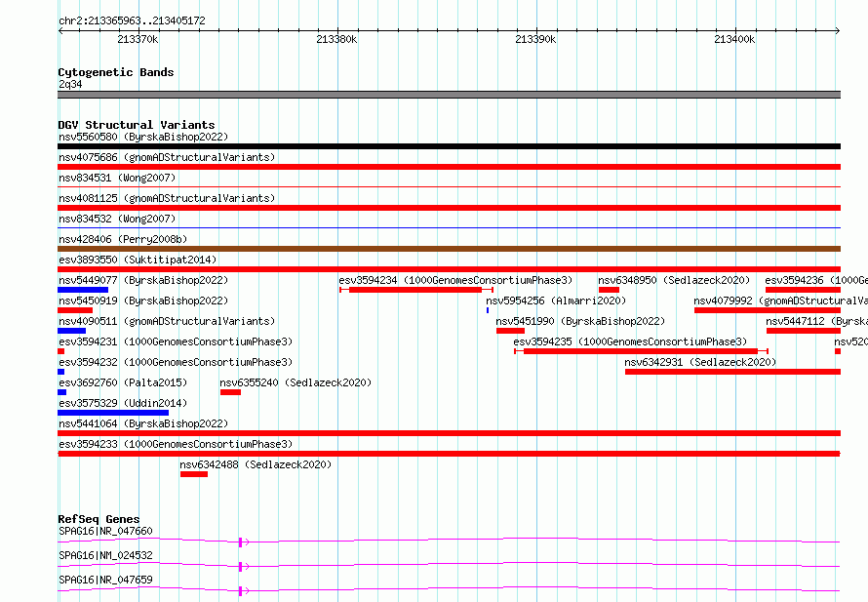Open the esv3594235 (1000GenomesConsortiumPhase3) label
The image size is (868, 602).
click(x=630, y=341)
